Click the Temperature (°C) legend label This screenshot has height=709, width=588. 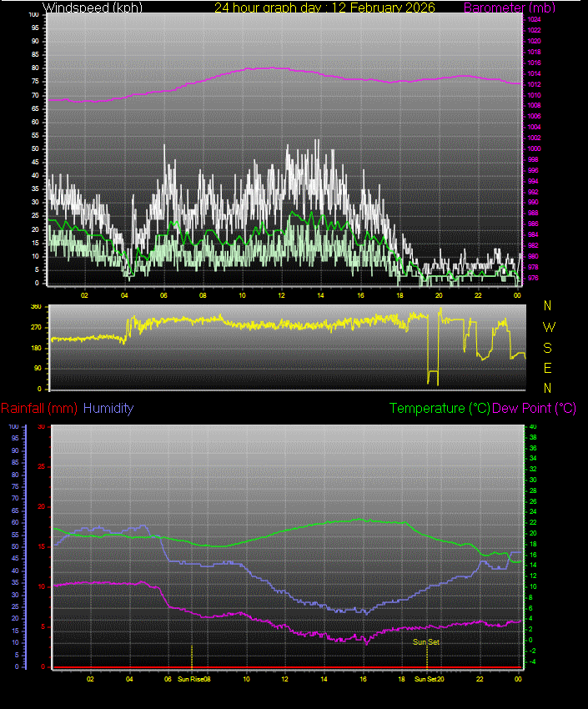pos(440,409)
